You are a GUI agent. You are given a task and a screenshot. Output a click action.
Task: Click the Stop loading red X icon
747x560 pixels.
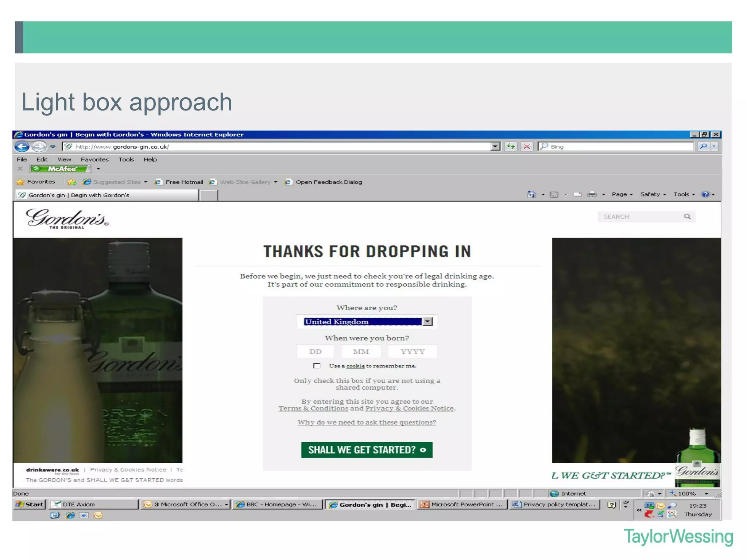point(527,147)
